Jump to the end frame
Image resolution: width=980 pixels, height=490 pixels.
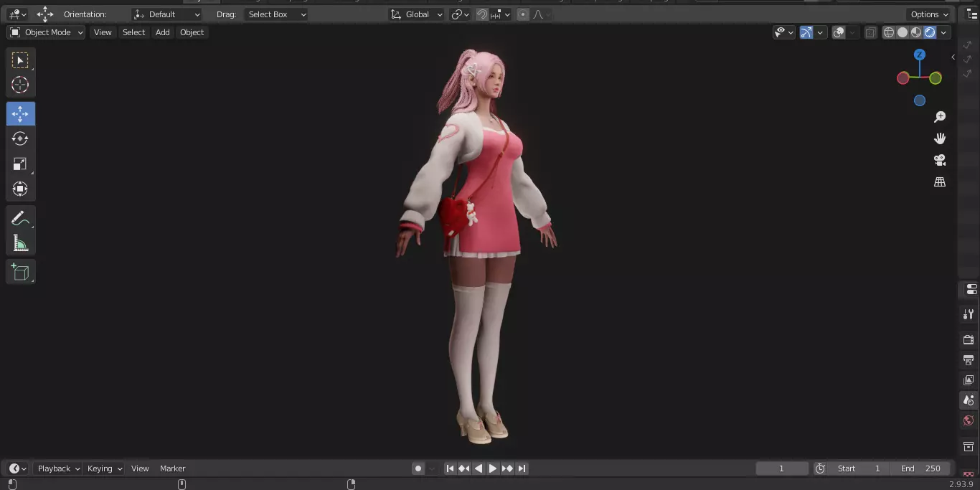point(522,468)
